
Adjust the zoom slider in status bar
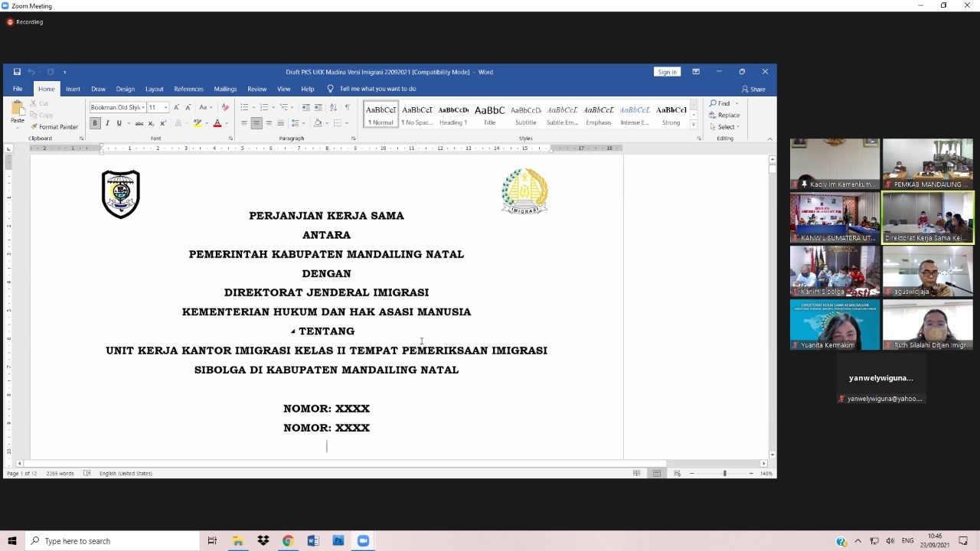724,474
